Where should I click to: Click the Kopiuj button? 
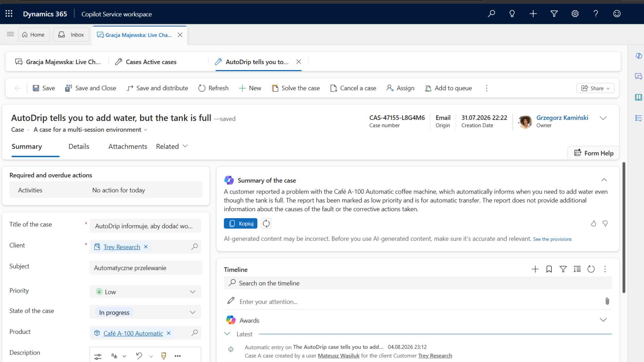pyautogui.click(x=240, y=224)
